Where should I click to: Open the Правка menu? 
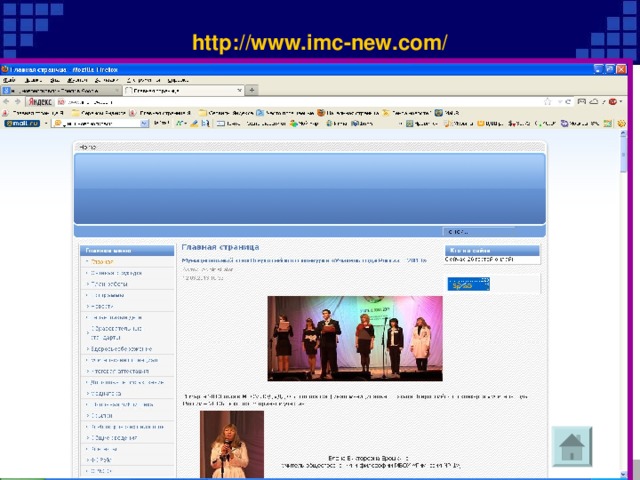click(32, 80)
